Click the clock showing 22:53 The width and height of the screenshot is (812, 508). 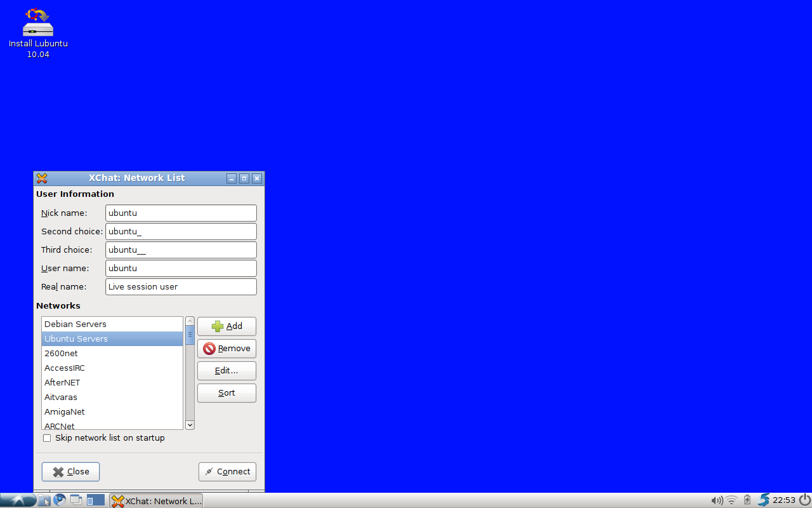point(784,500)
